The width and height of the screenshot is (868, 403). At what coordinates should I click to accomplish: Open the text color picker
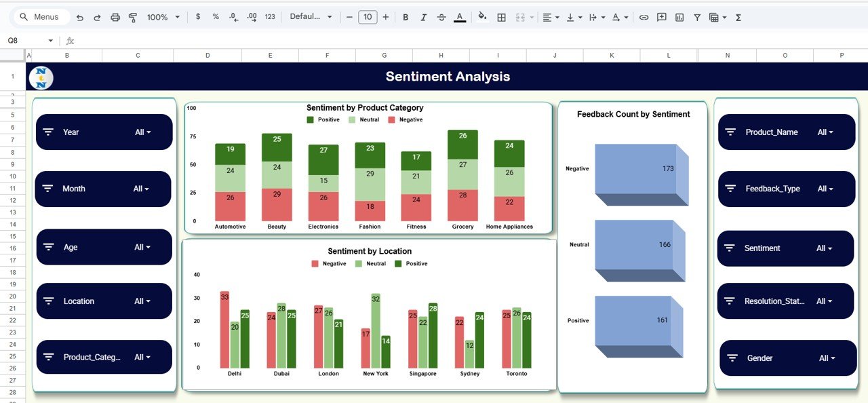click(x=459, y=16)
